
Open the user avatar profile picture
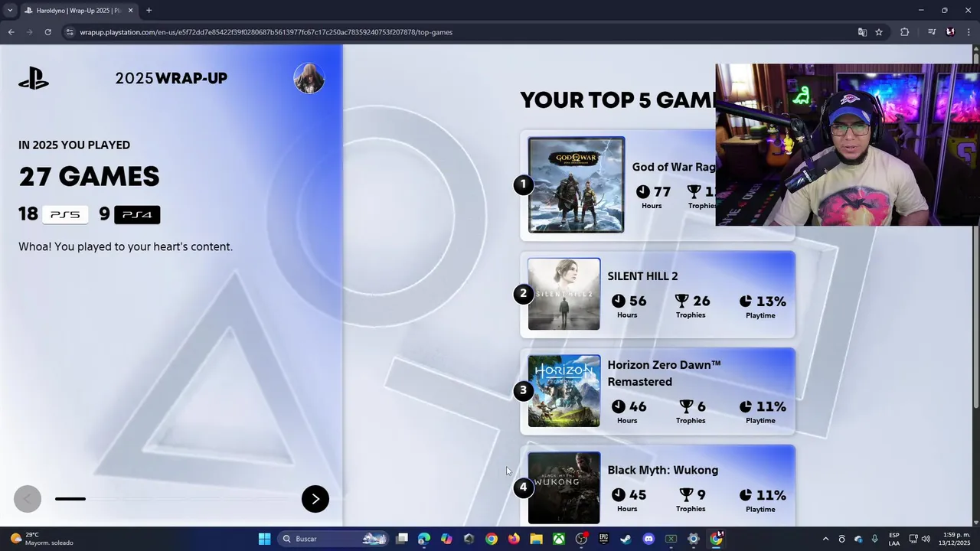309,78
